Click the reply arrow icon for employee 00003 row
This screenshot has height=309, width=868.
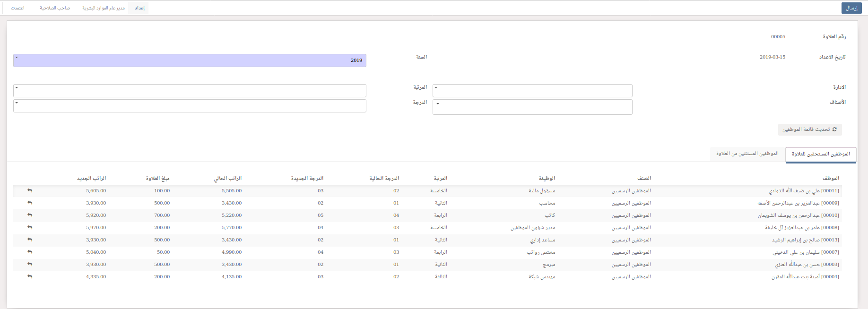(30, 264)
